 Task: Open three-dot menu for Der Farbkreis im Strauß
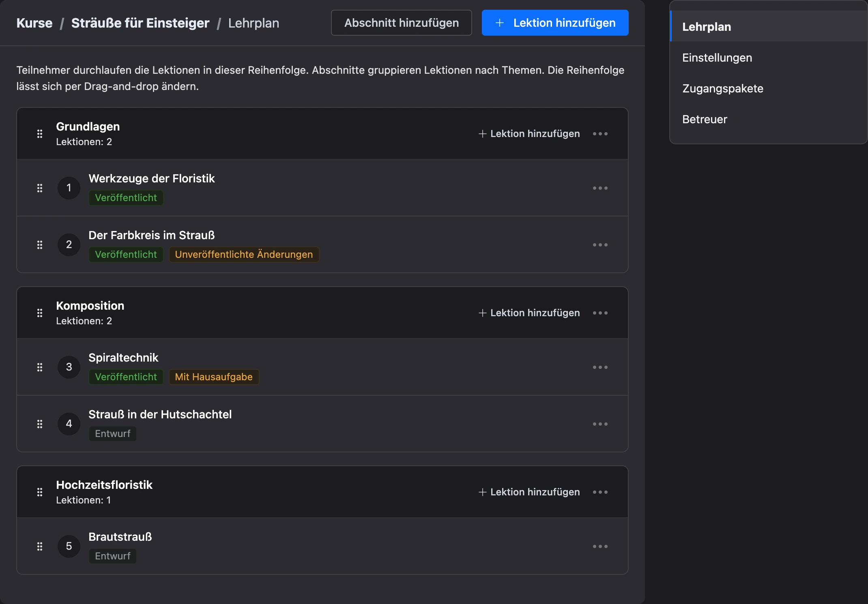coord(600,245)
